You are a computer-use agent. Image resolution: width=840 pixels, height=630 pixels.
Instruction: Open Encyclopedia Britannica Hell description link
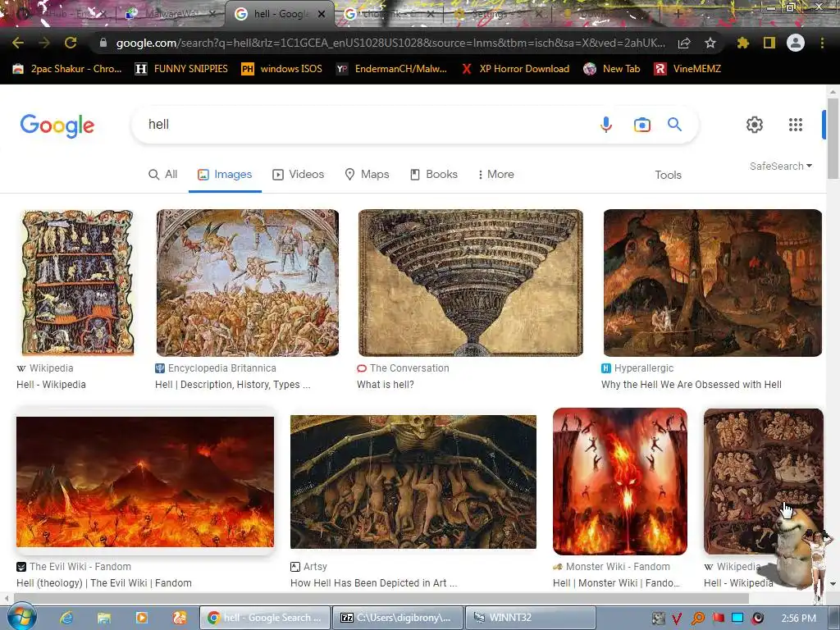pyautogui.click(x=232, y=385)
